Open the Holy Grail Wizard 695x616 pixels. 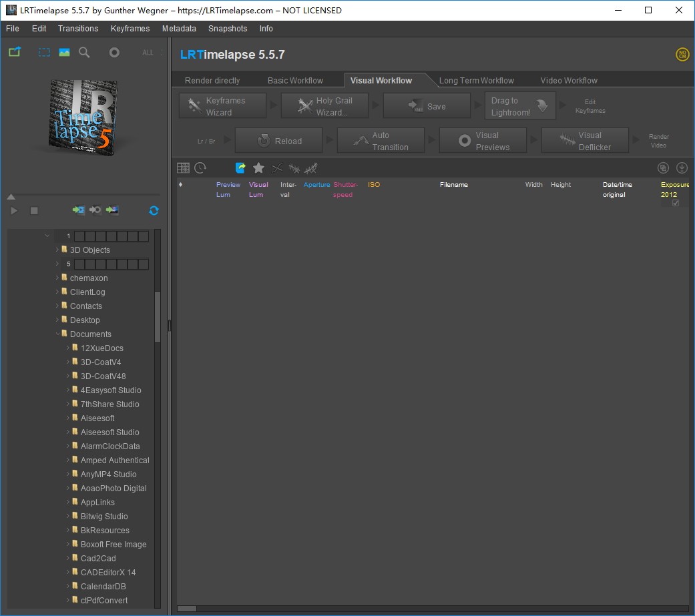[324, 106]
